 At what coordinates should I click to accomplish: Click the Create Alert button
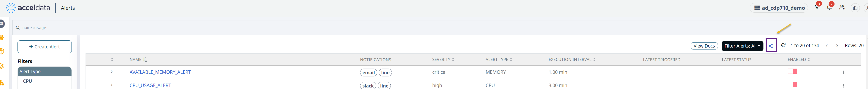click(x=45, y=47)
